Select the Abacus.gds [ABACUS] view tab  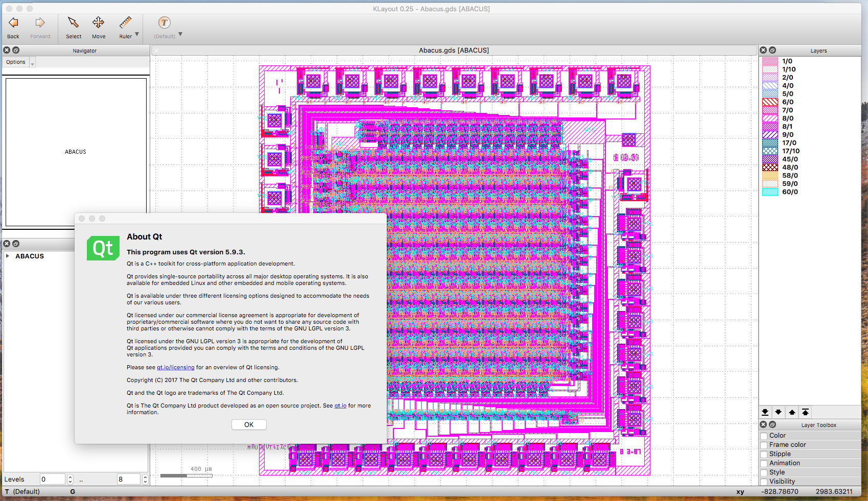(454, 50)
